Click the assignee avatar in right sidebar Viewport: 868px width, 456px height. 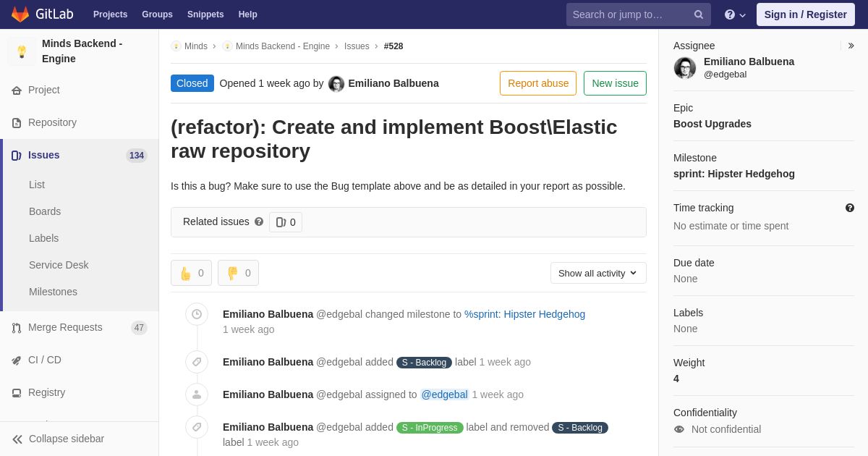(685, 68)
